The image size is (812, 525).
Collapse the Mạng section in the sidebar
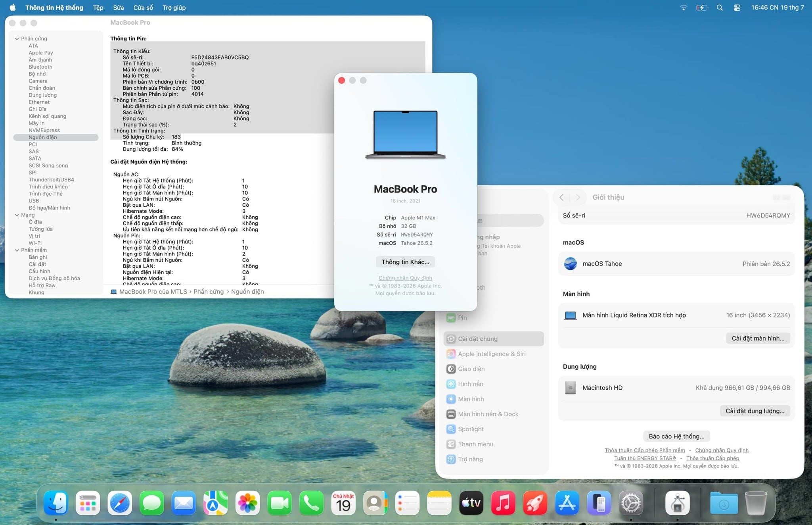click(17, 215)
